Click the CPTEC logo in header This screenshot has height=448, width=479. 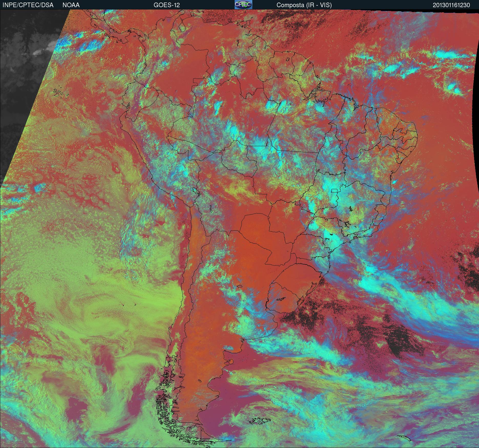pos(243,5)
